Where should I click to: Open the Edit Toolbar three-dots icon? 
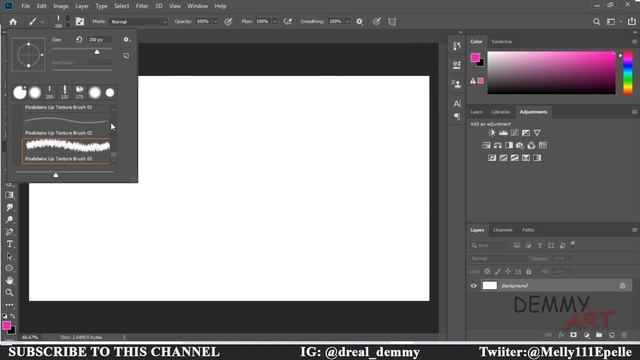(x=9, y=305)
